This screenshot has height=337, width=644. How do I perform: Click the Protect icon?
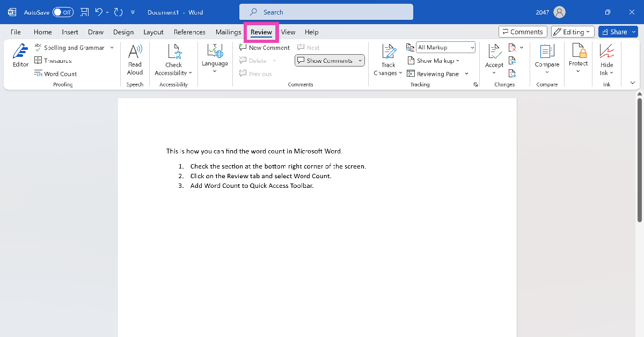(x=578, y=52)
